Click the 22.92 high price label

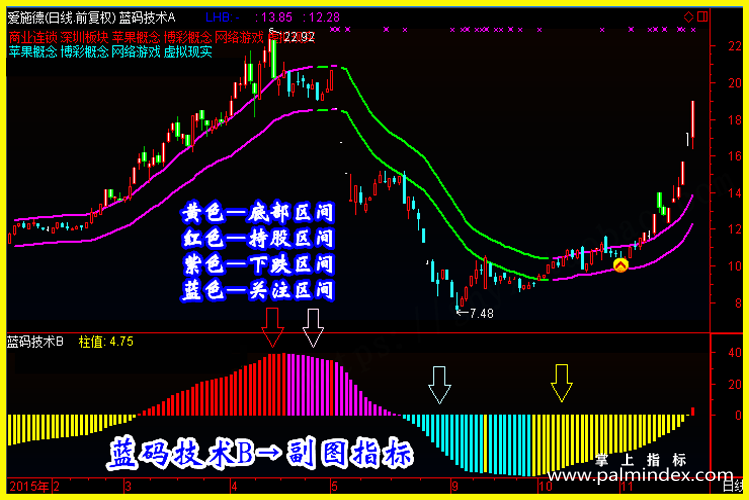click(298, 37)
